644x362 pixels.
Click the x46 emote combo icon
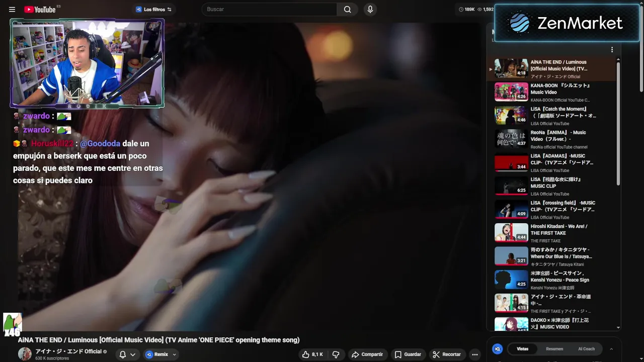point(13,325)
